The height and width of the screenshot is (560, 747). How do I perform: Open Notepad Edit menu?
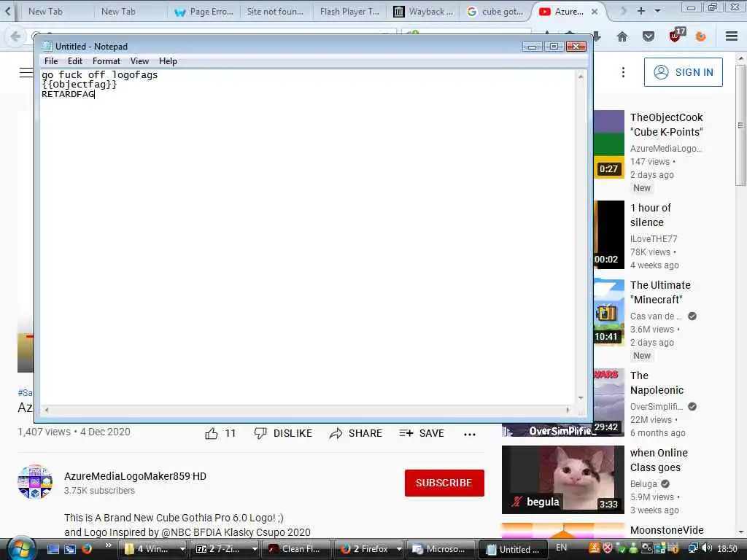tap(75, 61)
